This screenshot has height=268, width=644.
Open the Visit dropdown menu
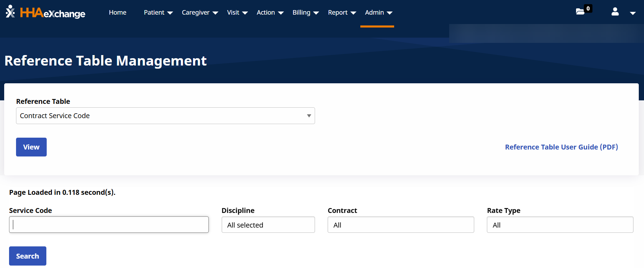click(237, 13)
